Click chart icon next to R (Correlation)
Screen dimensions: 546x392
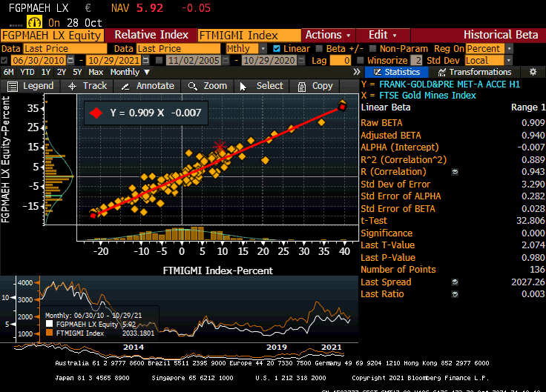click(x=455, y=172)
